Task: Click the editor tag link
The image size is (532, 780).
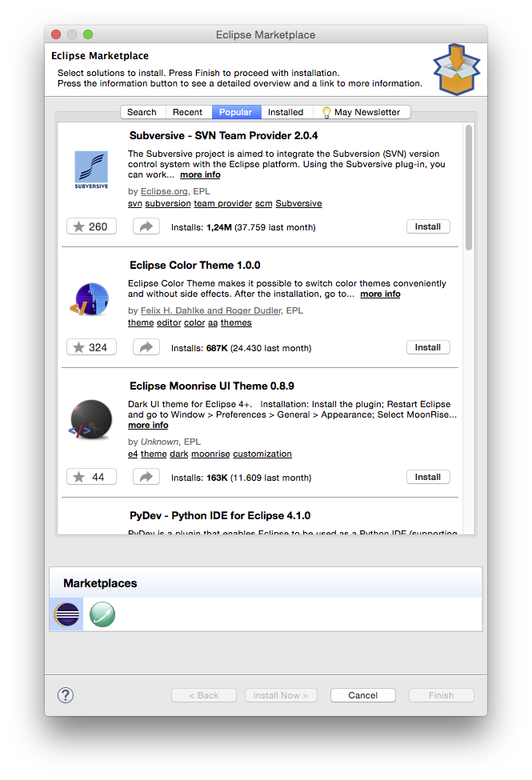Action: point(169,322)
